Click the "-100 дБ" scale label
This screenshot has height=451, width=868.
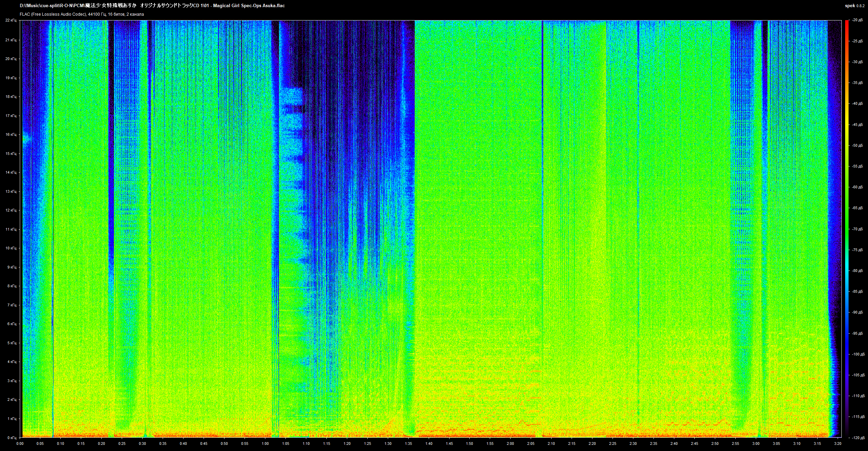tap(858, 354)
